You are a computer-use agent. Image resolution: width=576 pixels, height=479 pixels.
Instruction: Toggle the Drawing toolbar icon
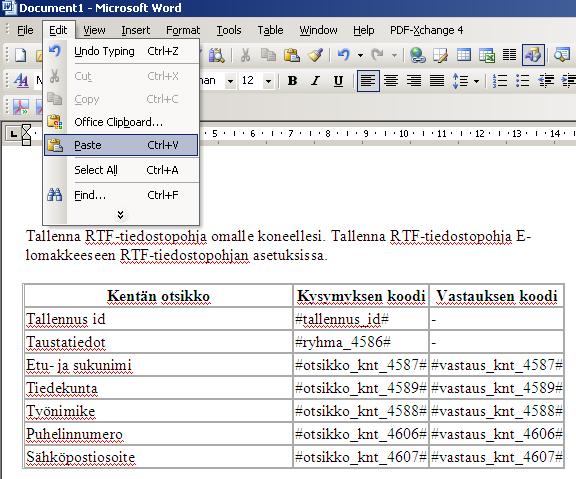[x=533, y=55]
